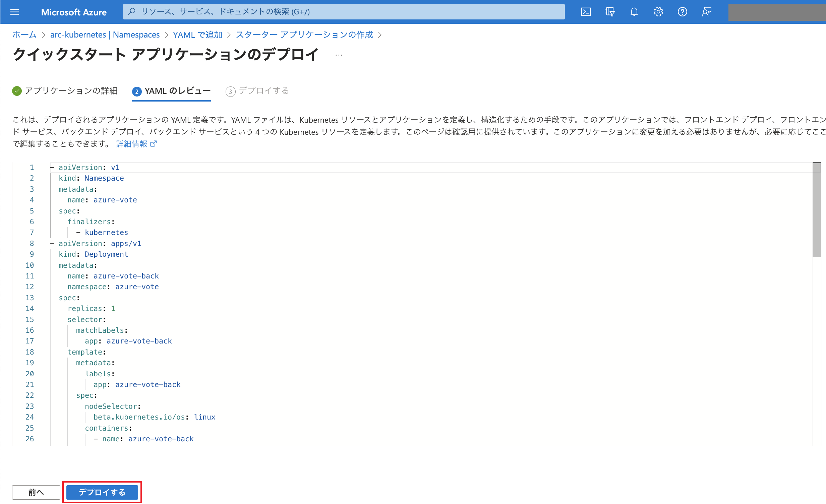Image resolution: width=826 pixels, height=504 pixels.
Task: Click 'apiVersion: apps/v1' on line 8
Action: click(100, 244)
